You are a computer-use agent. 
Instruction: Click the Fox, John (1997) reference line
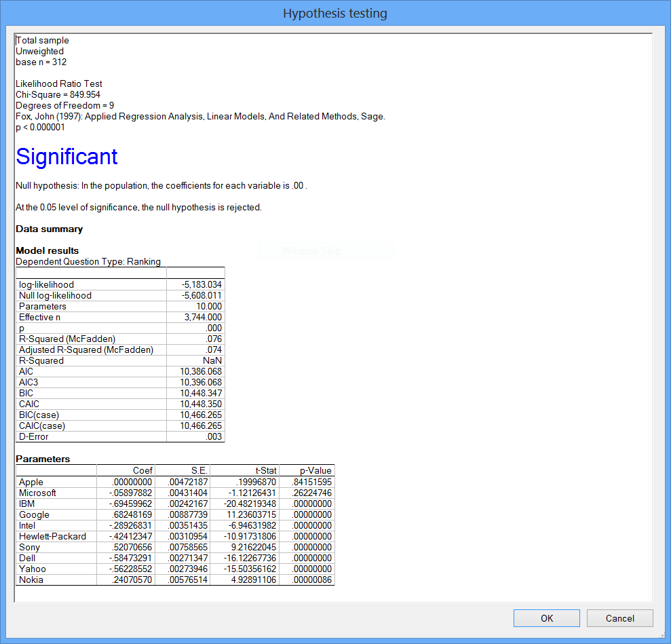click(x=200, y=117)
